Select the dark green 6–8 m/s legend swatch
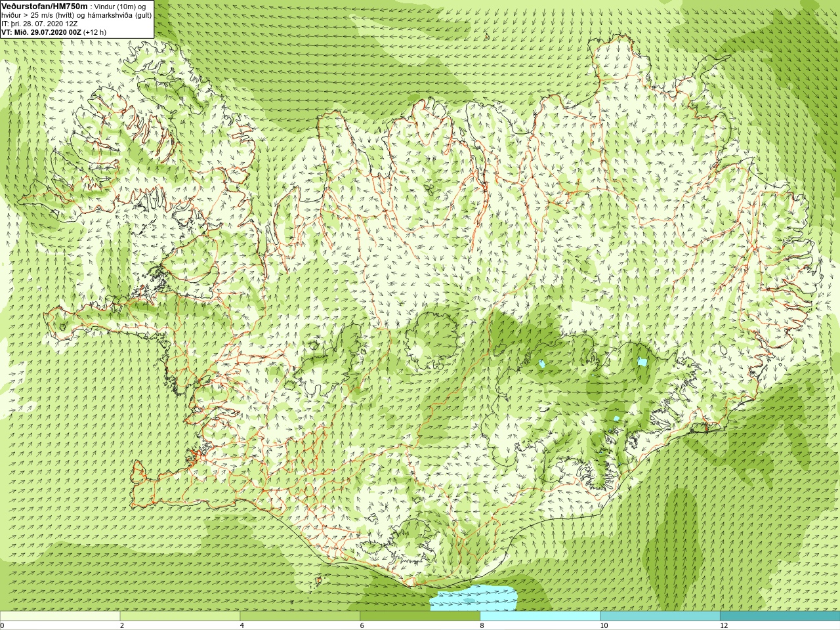The image size is (840, 630). pyautogui.click(x=420, y=616)
